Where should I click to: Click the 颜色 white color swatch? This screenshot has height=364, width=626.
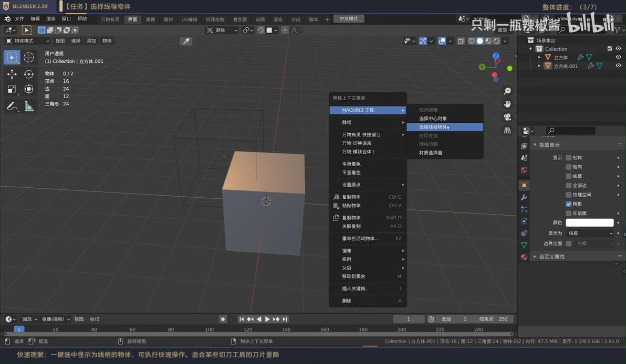tap(590, 223)
